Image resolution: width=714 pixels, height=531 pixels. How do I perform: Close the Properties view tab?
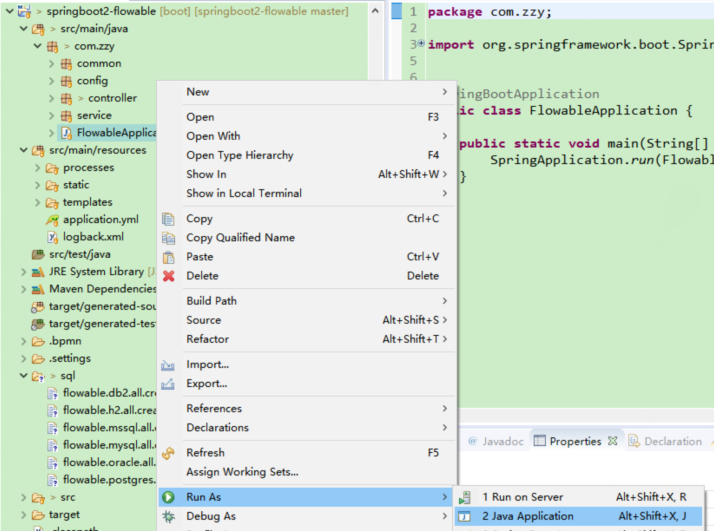pos(613,441)
